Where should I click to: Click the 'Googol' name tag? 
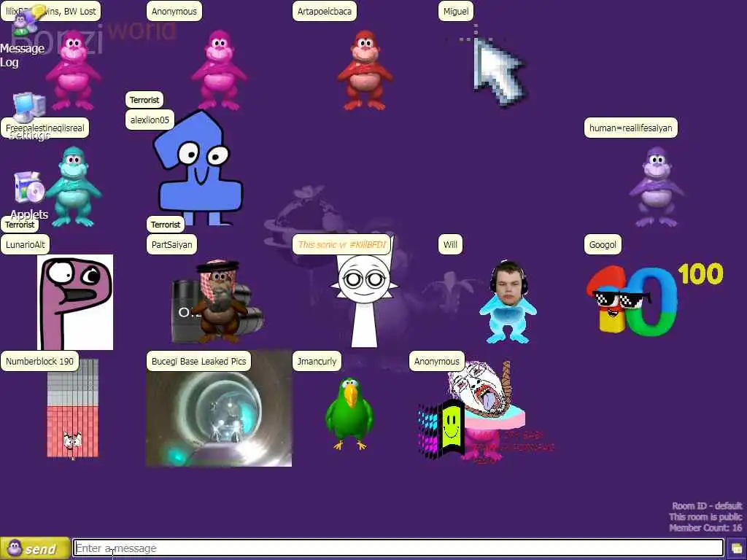click(603, 244)
